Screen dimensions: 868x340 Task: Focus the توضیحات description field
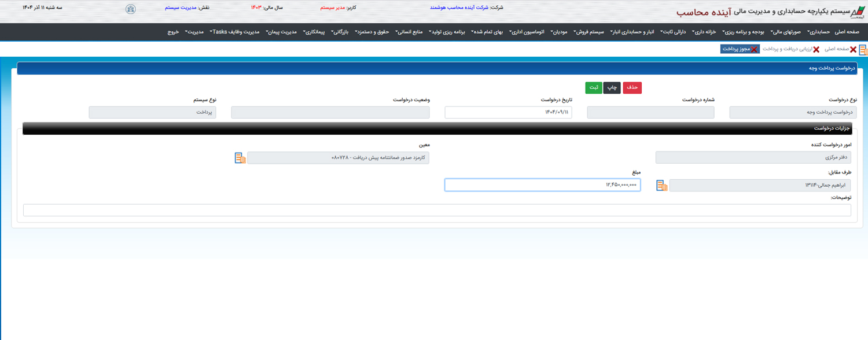point(437,210)
